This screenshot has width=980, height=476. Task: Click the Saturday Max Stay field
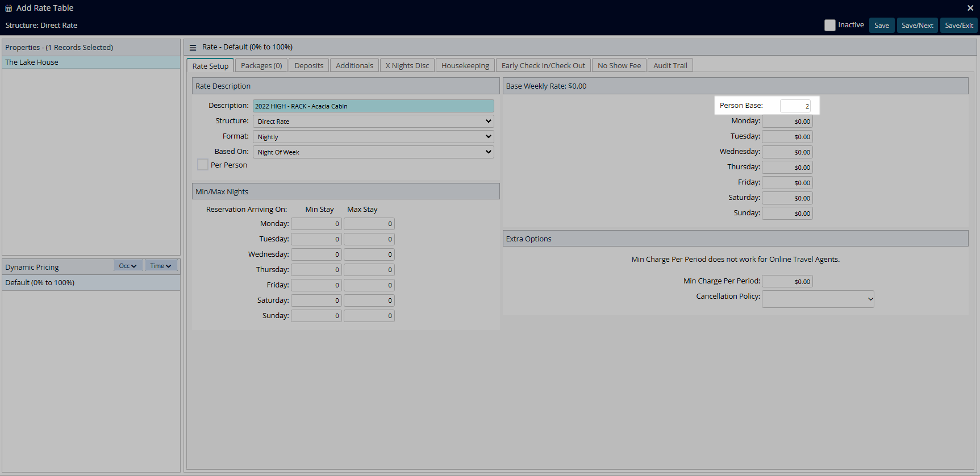369,300
